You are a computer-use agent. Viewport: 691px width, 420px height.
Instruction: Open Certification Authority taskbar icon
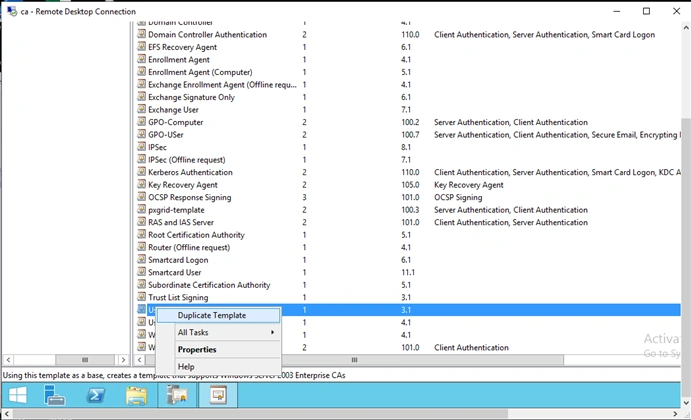point(178,394)
